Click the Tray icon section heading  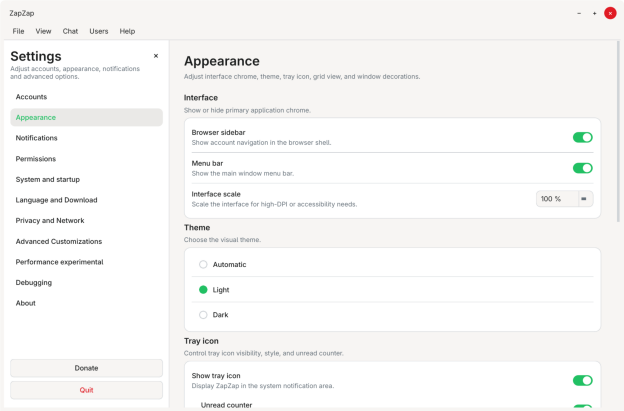[x=201, y=341]
